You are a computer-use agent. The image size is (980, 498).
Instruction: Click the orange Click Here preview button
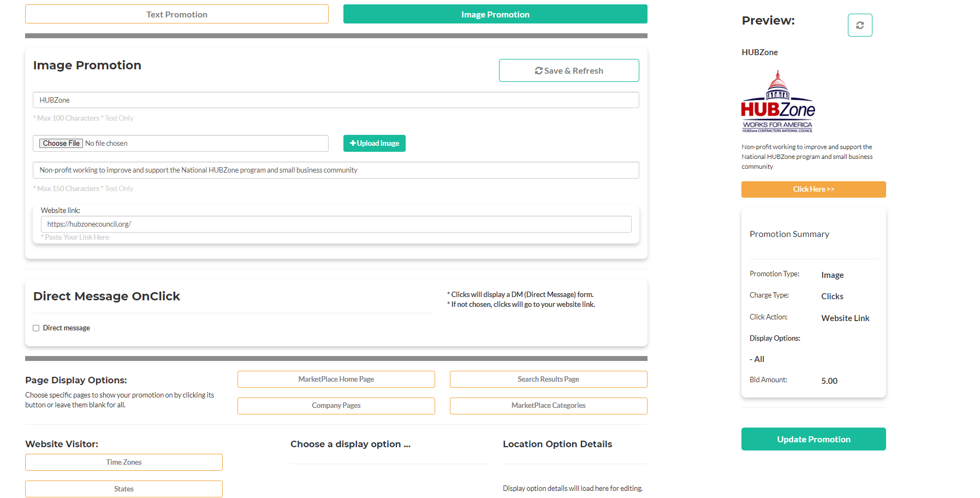tap(813, 189)
